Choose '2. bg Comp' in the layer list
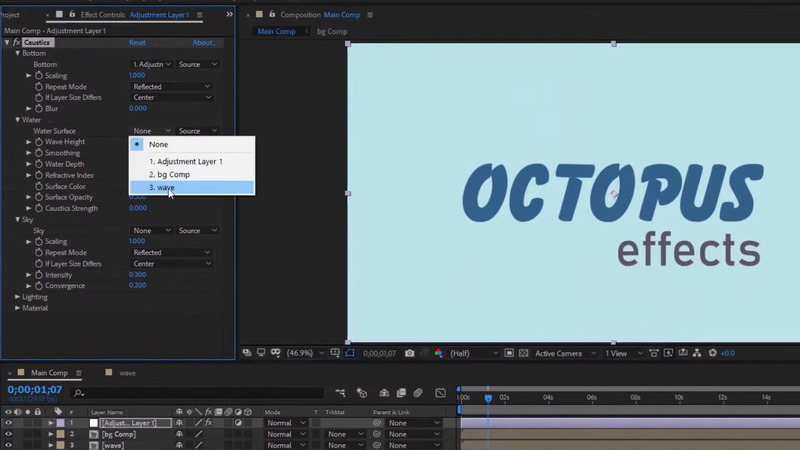The height and width of the screenshot is (450, 800). point(169,174)
